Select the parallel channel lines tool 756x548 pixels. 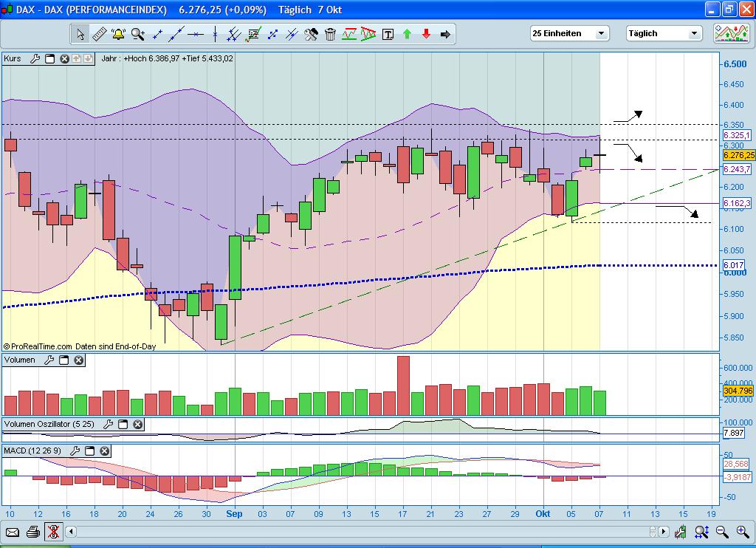coord(234,34)
